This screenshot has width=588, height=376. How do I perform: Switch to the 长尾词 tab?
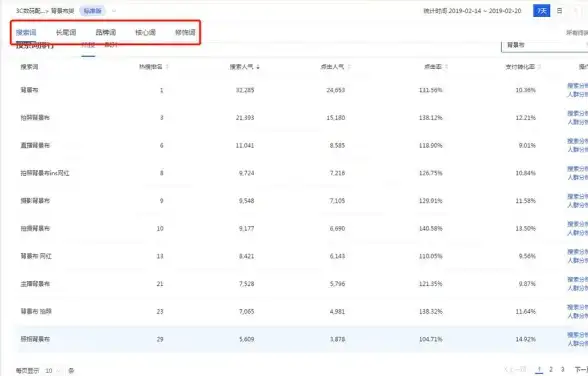[66, 33]
